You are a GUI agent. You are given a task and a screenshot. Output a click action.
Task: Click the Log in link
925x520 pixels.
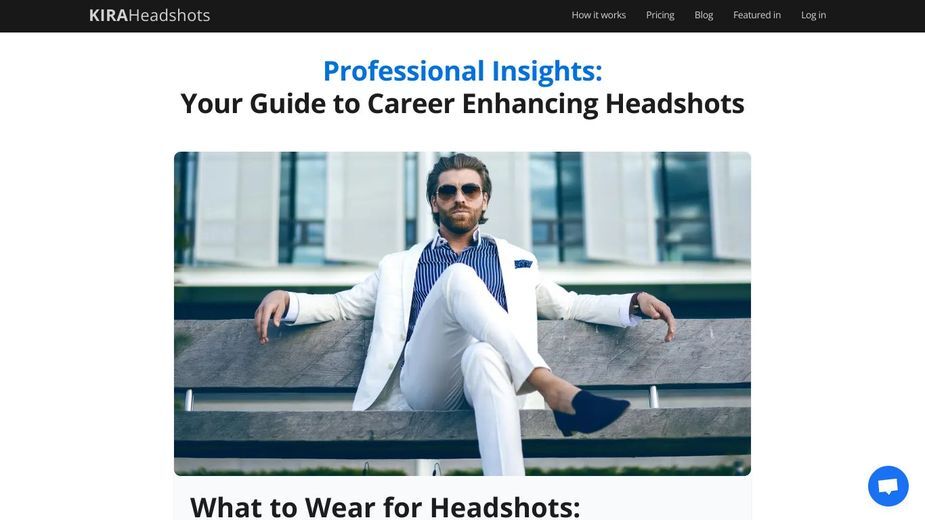pos(813,15)
